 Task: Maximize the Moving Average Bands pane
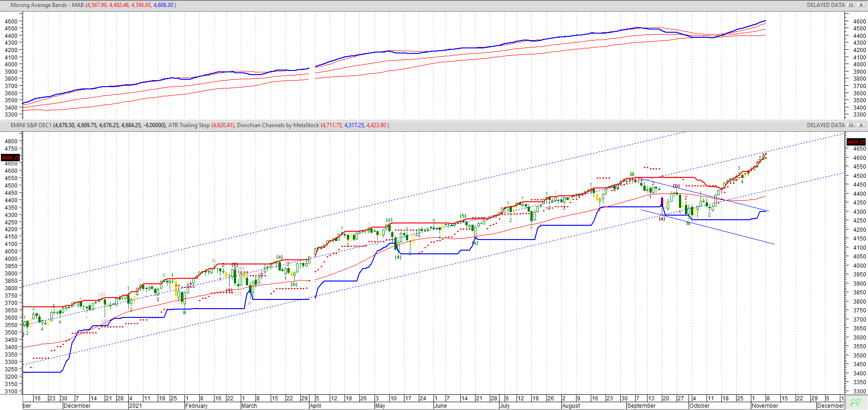(851, 5)
